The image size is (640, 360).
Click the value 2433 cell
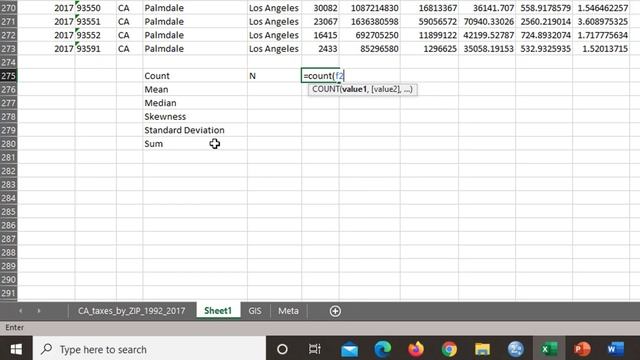pos(320,49)
